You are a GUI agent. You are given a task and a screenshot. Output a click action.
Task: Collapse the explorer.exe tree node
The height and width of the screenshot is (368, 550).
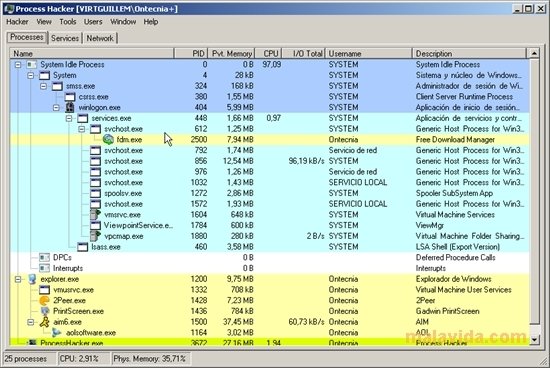pyautogui.click(x=18, y=280)
